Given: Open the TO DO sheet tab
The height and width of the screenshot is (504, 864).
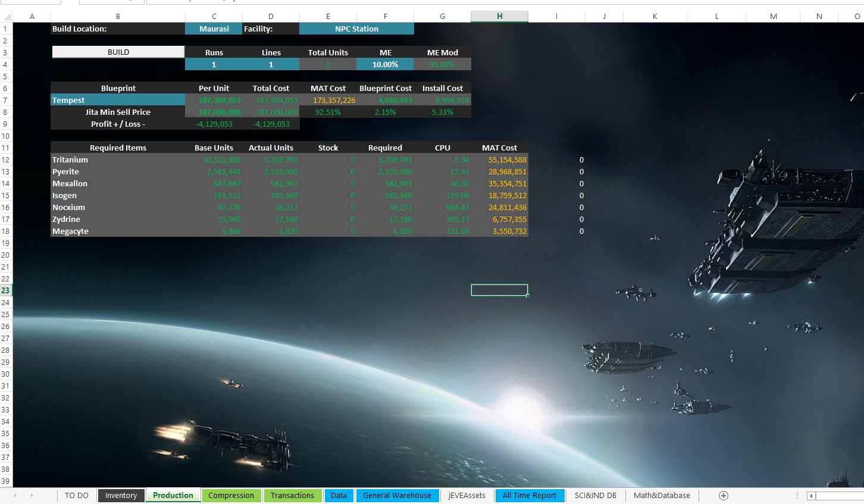Looking at the screenshot, I should [77, 496].
